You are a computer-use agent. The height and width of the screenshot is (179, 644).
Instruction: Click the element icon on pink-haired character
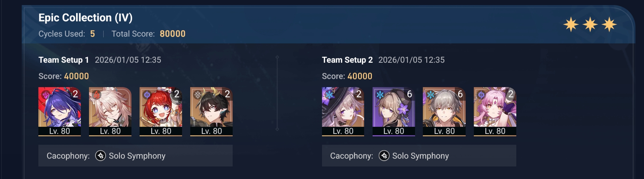click(481, 95)
